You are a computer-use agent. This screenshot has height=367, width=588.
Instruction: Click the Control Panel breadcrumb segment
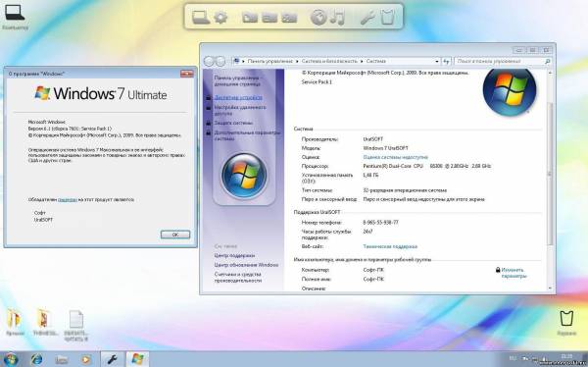tap(270, 61)
